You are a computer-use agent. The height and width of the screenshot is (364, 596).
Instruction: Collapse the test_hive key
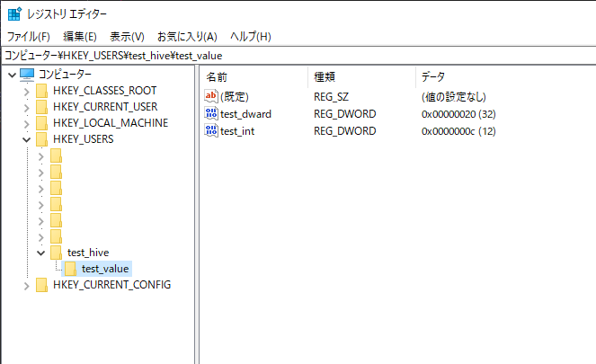[x=40, y=253]
